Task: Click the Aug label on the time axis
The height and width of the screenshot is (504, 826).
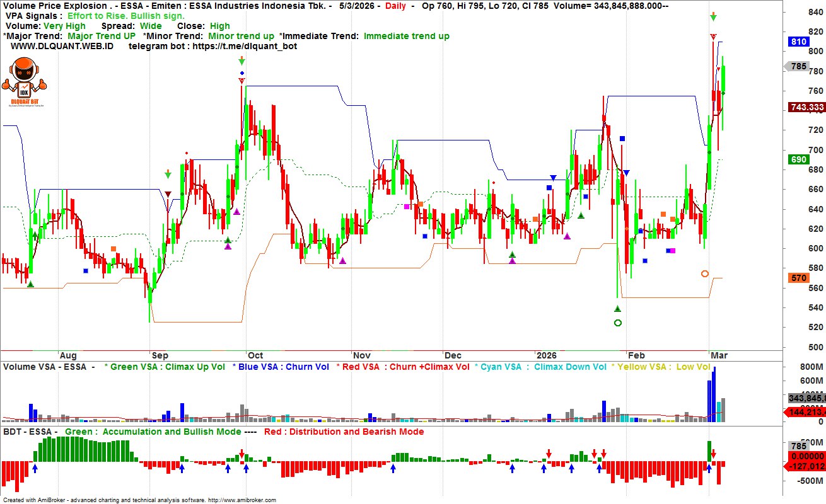Action: pyautogui.click(x=67, y=355)
